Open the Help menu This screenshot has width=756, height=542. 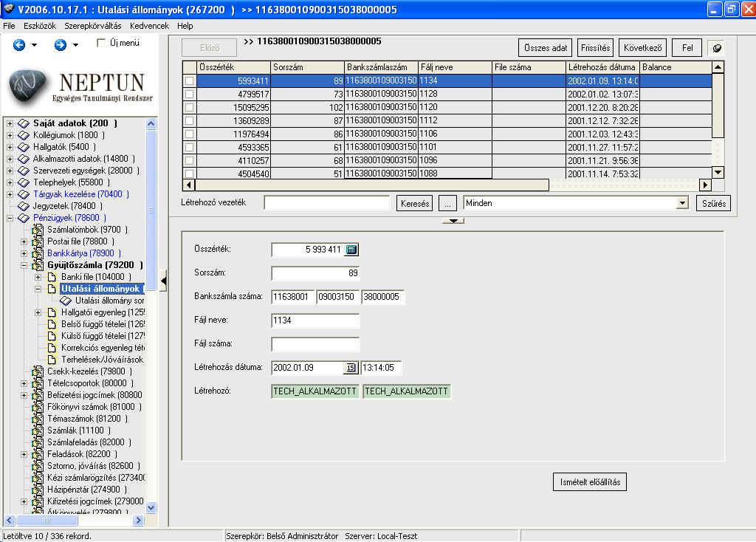coord(185,26)
